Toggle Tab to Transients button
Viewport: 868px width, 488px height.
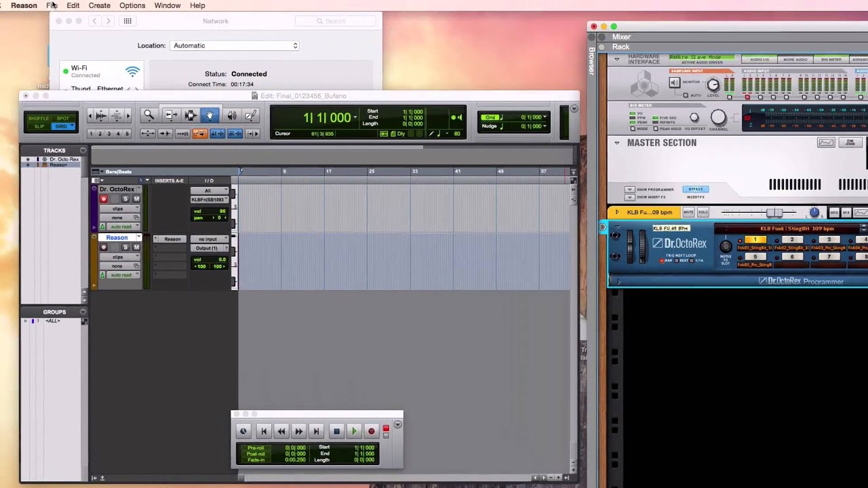165,134
